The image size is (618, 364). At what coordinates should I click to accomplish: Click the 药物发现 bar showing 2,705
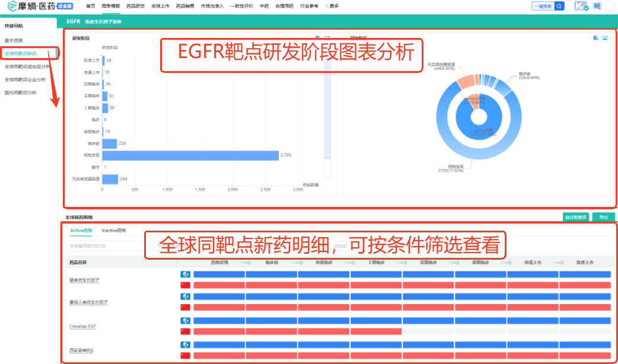click(190, 155)
